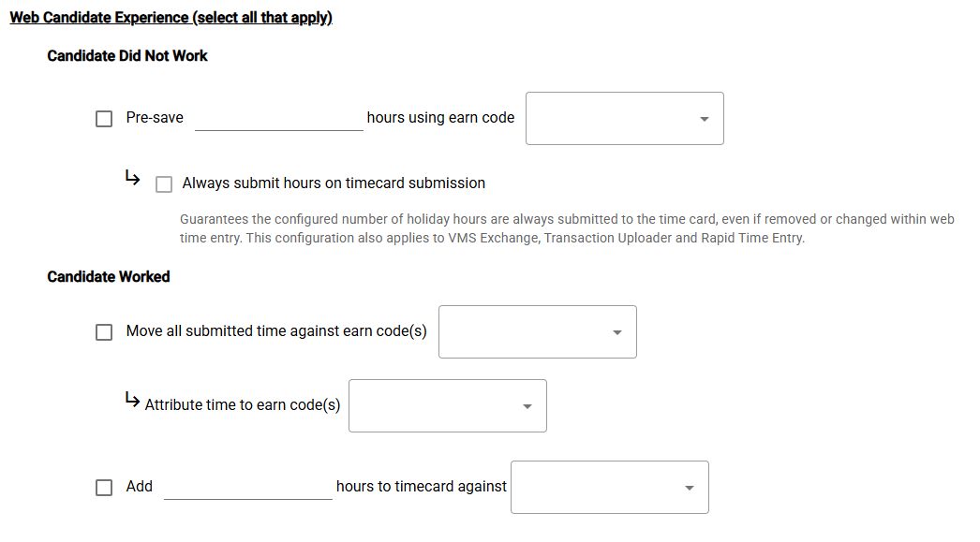This screenshot has height=542, width=980.
Task: Click the holiday hours guarantee description text
Action: [x=567, y=228]
